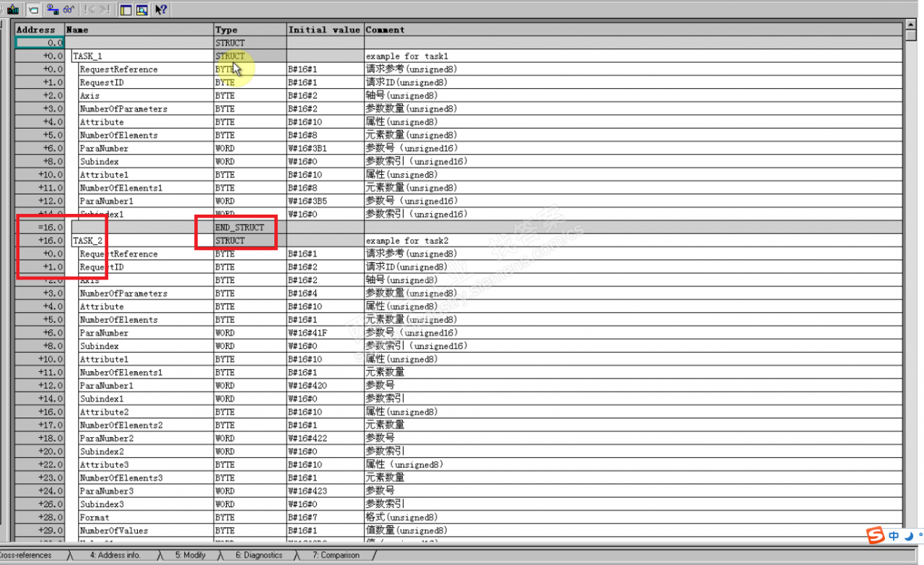This screenshot has height=565, width=924.
Task: Toggle the Details panel icon
Action: click(141, 9)
